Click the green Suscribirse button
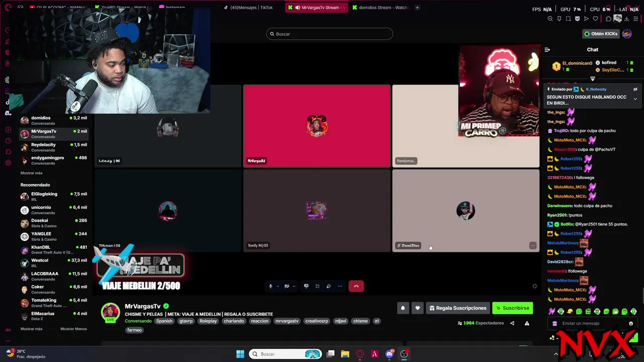Image resolution: width=644 pixels, height=362 pixels. tap(512, 308)
